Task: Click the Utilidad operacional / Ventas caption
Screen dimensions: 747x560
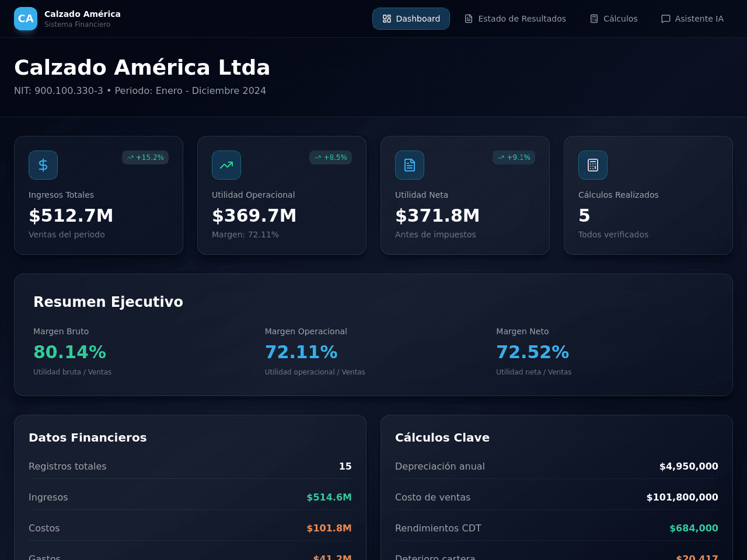Action: coord(315,372)
